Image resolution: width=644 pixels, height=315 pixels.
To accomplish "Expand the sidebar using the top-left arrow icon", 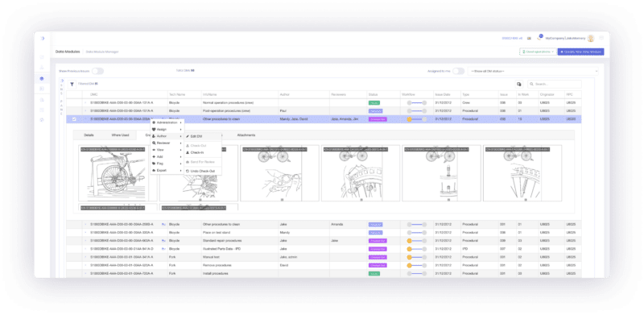I will [43, 38].
